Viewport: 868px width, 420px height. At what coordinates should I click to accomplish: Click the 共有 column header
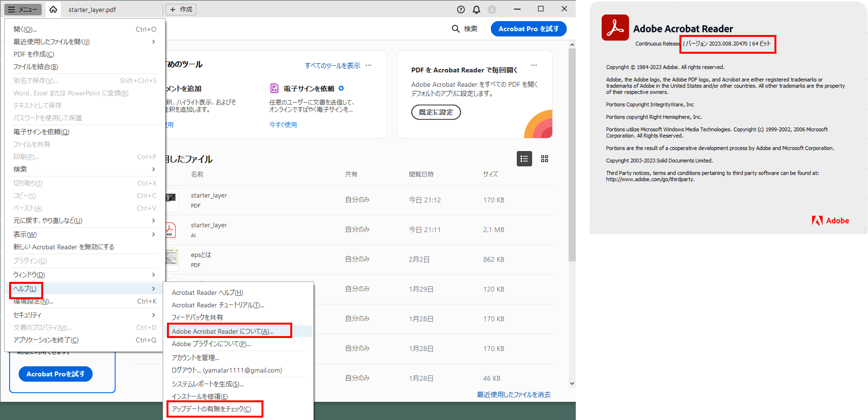(351, 174)
